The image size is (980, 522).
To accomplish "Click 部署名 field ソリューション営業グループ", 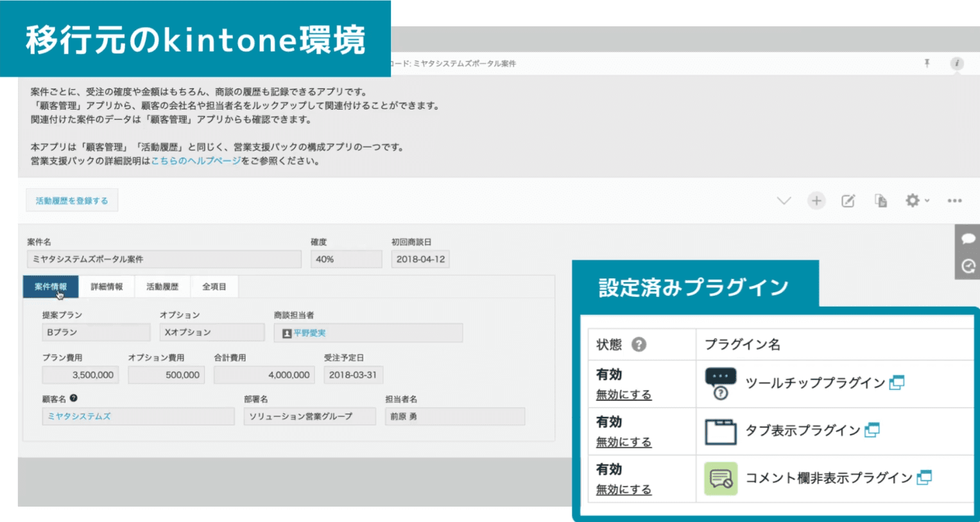I will 310,416.
